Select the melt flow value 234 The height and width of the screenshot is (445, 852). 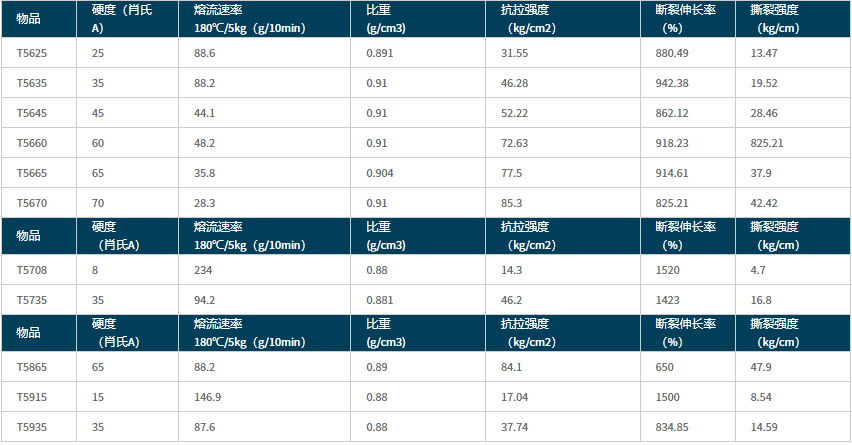(x=203, y=270)
